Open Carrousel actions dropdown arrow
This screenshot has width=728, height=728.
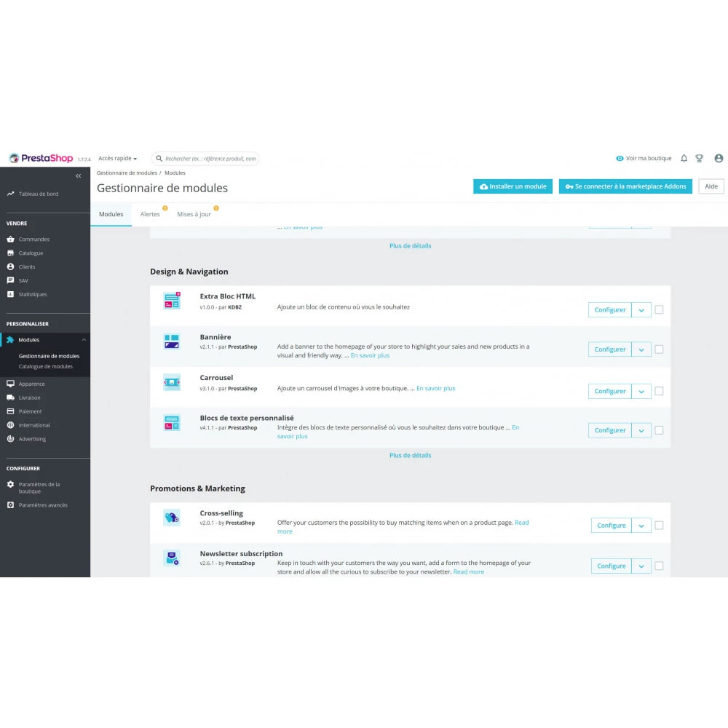point(641,392)
